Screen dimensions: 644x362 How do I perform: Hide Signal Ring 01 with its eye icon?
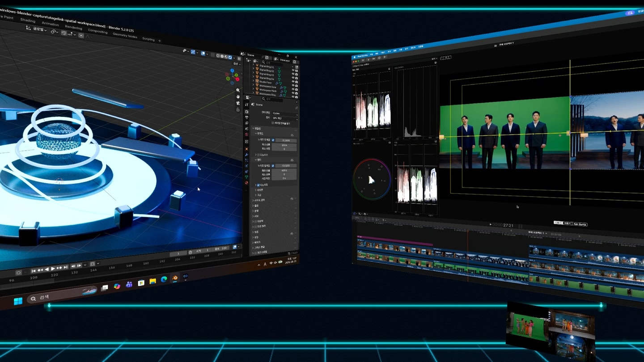point(293,70)
